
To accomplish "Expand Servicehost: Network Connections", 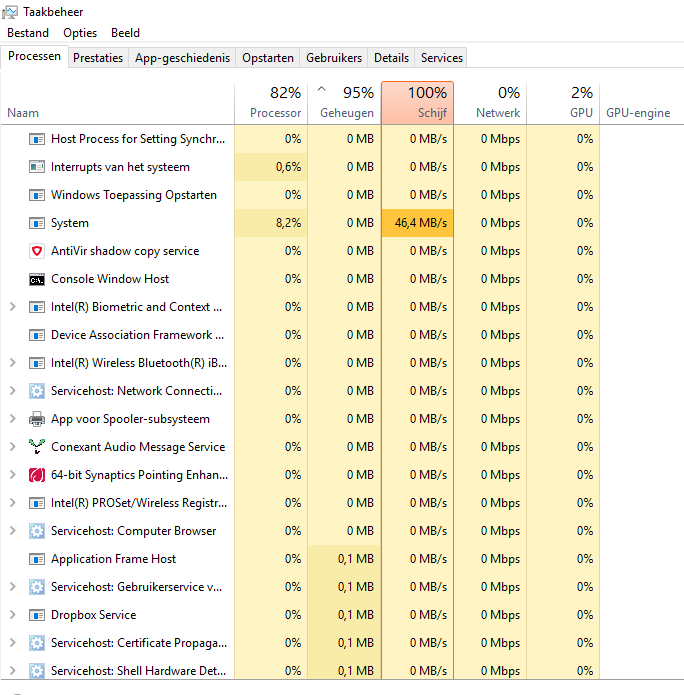I will [x=13, y=390].
